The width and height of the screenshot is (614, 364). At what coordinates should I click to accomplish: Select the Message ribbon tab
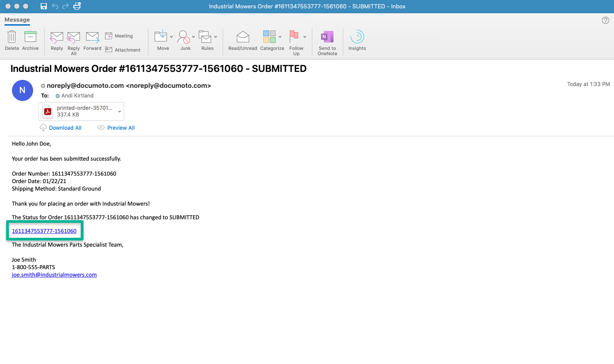[17, 20]
